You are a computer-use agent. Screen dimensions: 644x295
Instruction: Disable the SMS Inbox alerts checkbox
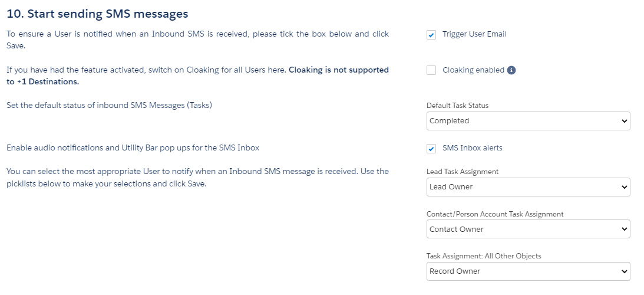coord(431,149)
